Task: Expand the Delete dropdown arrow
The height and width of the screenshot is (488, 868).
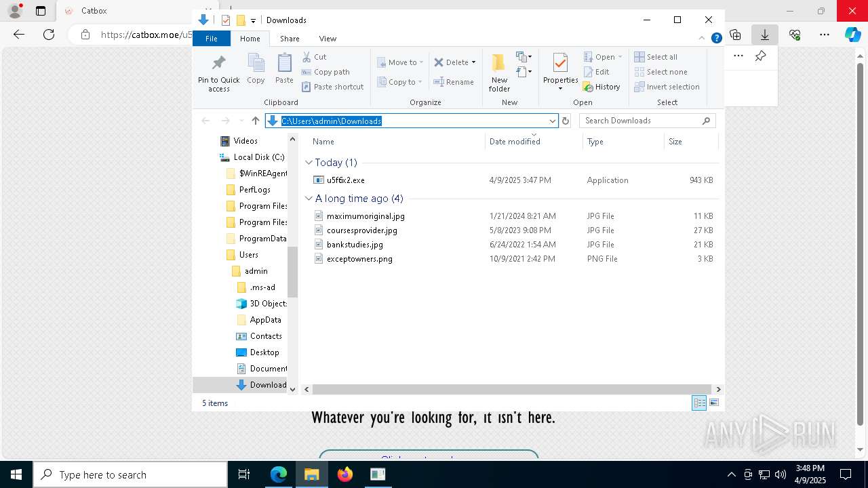Action: pyautogui.click(x=473, y=62)
